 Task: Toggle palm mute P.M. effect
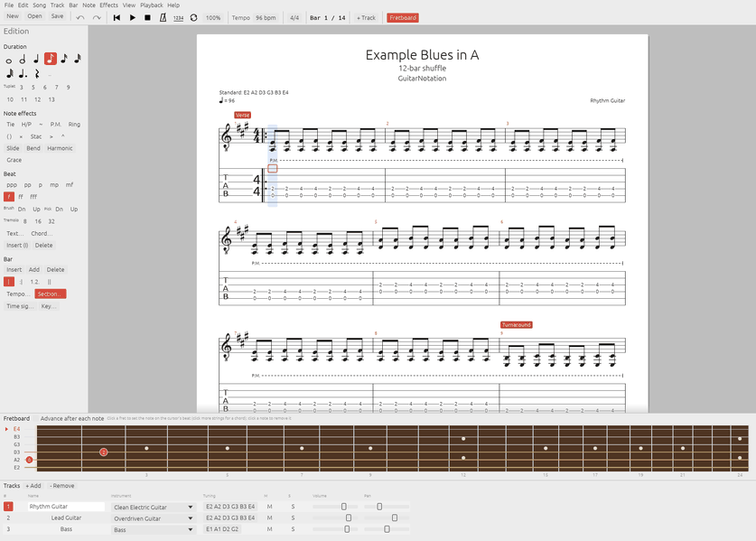click(55, 125)
